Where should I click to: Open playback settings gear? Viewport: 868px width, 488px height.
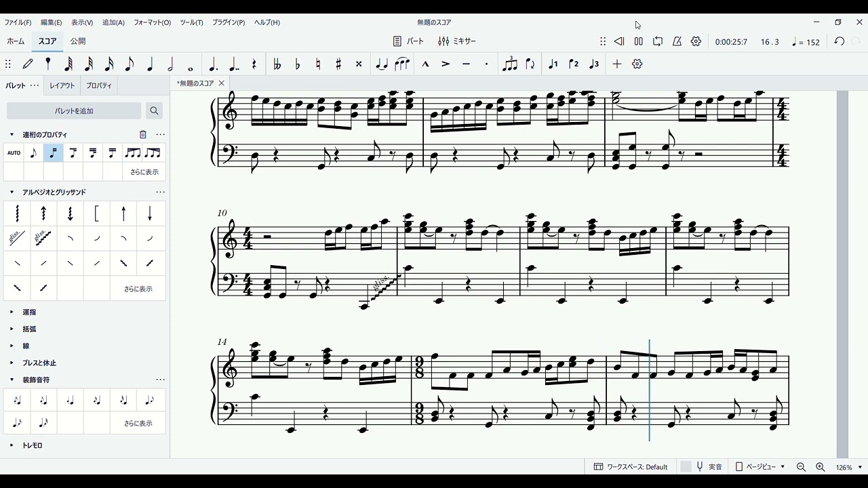tap(696, 41)
